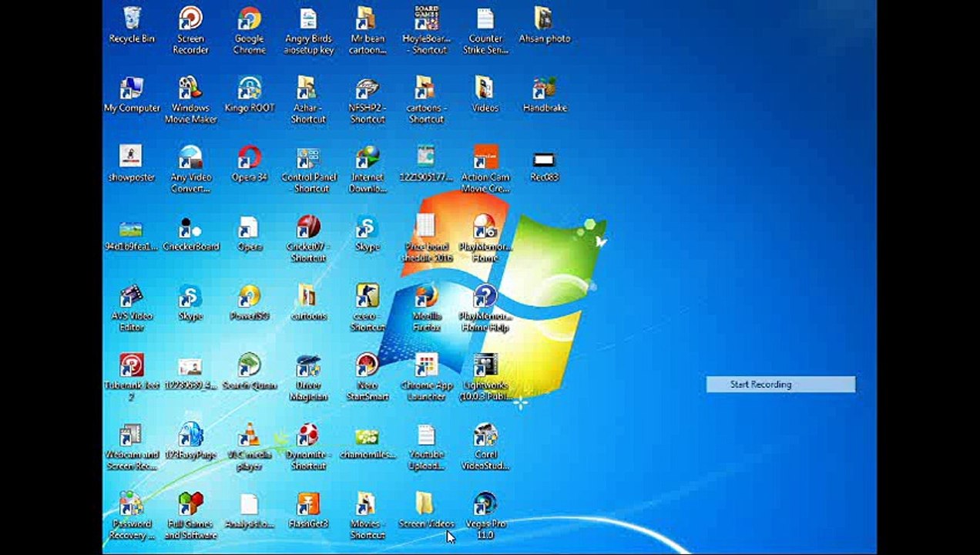Launch Mozilla Firefox

[x=426, y=308]
